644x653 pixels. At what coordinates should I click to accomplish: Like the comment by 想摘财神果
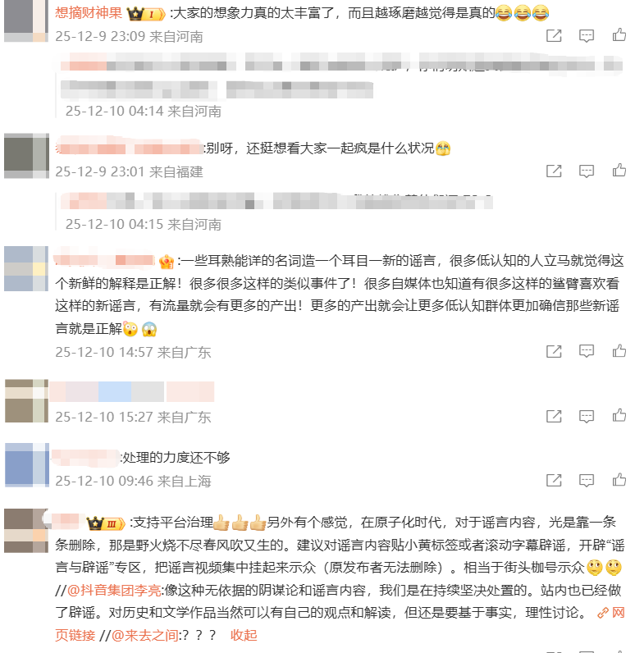(619, 35)
